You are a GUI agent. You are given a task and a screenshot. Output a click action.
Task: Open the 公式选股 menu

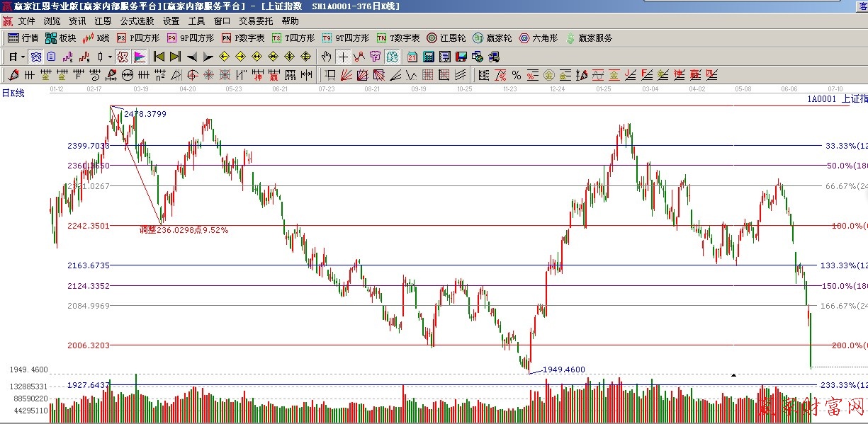point(137,21)
